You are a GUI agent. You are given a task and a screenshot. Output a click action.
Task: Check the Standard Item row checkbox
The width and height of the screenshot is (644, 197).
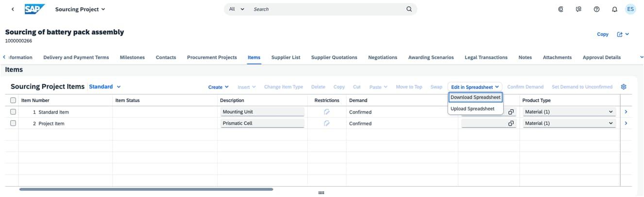pyautogui.click(x=13, y=112)
